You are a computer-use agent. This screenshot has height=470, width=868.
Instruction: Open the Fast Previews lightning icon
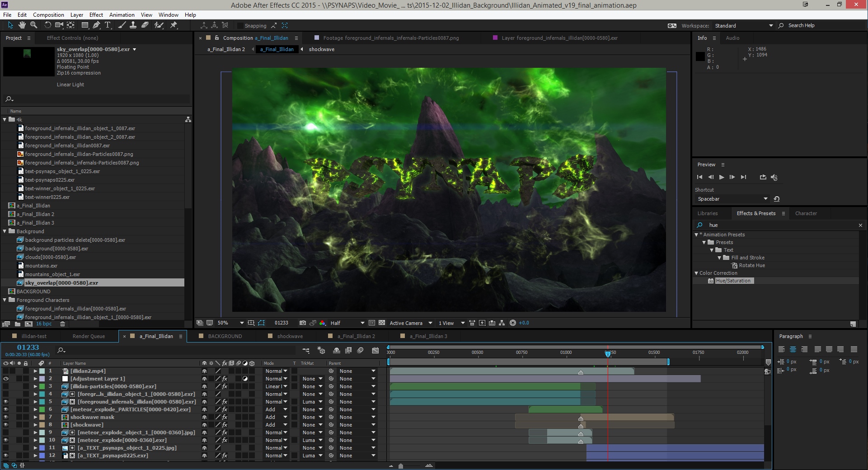(x=482, y=323)
